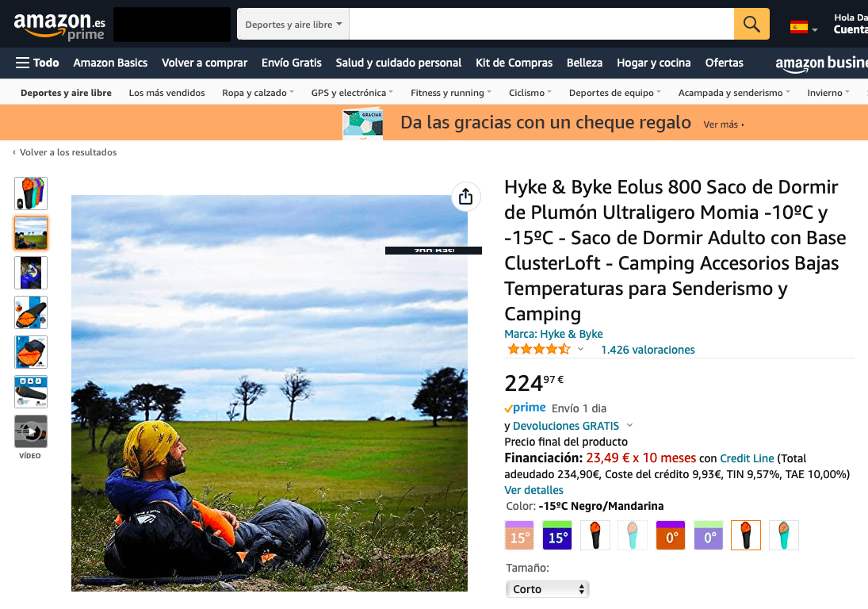The image size is (868, 609).
Task: Select the teal sleeping bag swatch
Action: tap(784, 535)
